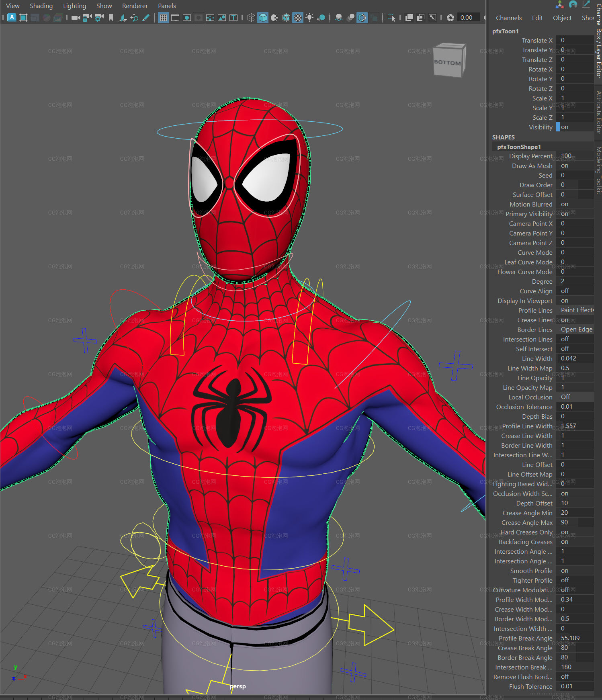The width and height of the screenshot is (602, 700).
Task: Toggle Screen Space Ambient Occlusion icon
Action: 339,18
